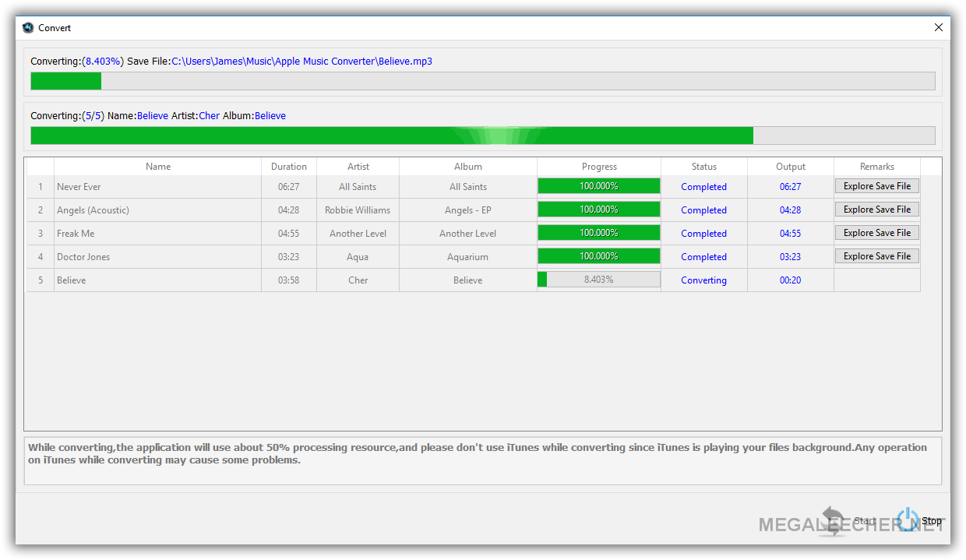Click the Remarks column header
The height and width of the screenshot is (560, 966).
pyautogui.click(x=877, y=167)
